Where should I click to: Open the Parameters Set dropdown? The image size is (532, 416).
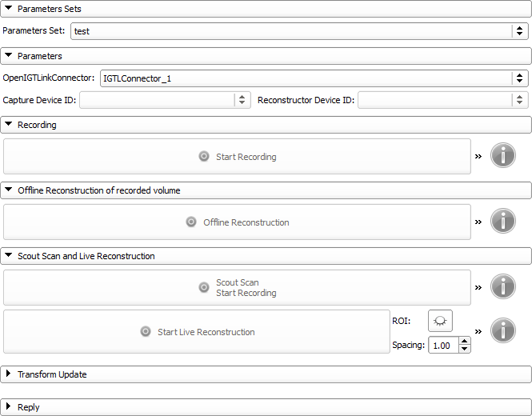tap(299, 31)
